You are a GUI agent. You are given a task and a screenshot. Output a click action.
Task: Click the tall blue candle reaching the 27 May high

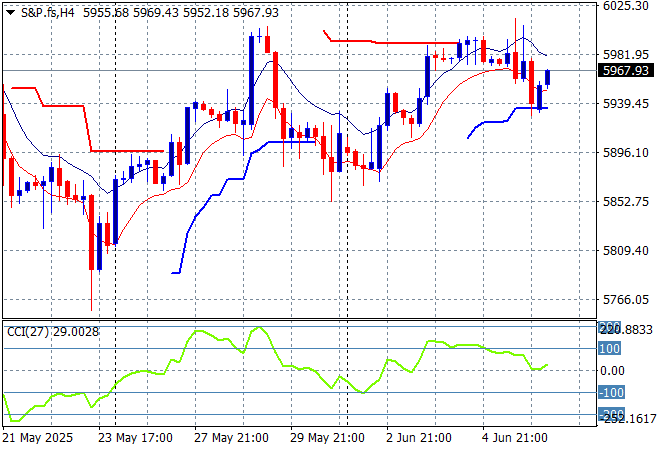pos(252,80)
